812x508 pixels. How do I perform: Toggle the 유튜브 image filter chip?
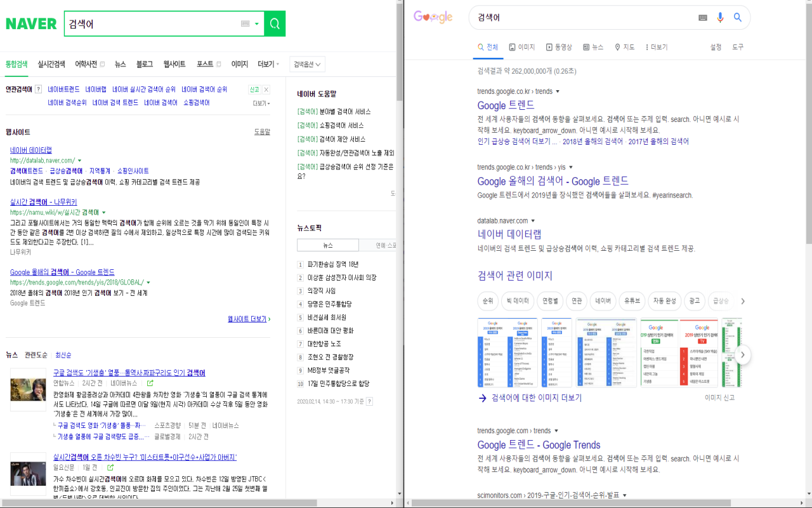632,301
